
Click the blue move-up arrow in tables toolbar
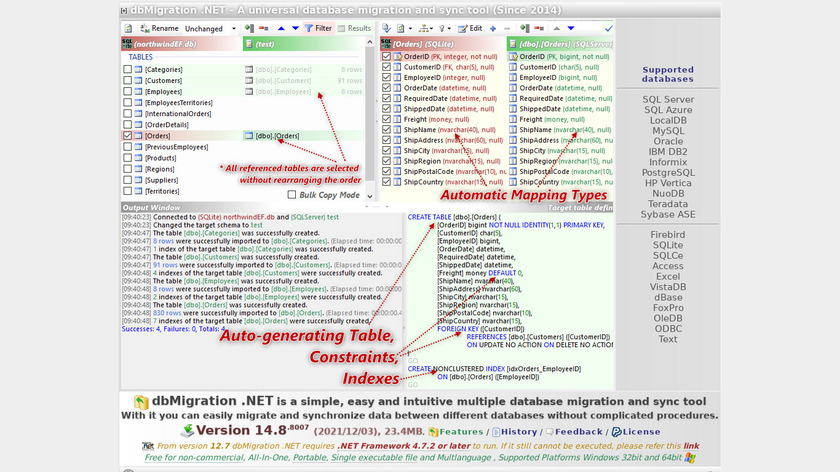tap(281, 28)
